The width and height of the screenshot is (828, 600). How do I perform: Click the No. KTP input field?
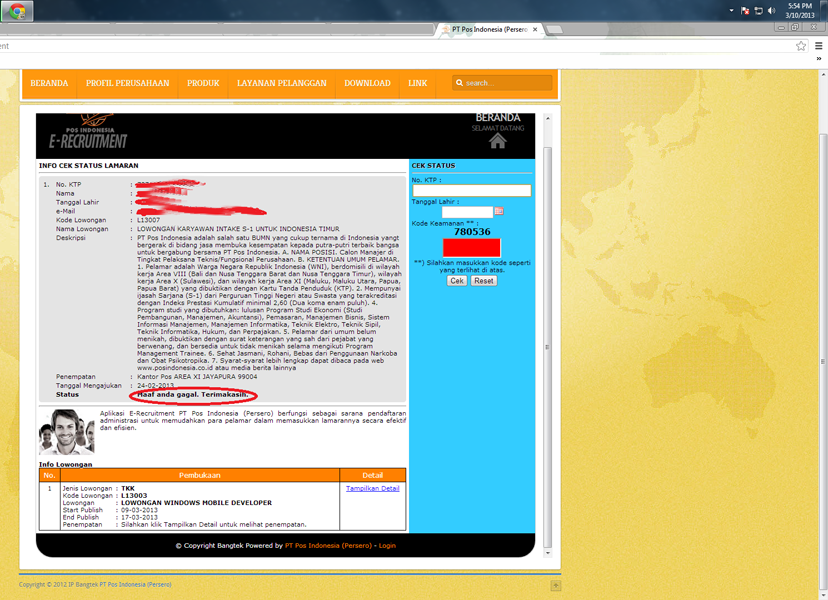click(472, 190)
